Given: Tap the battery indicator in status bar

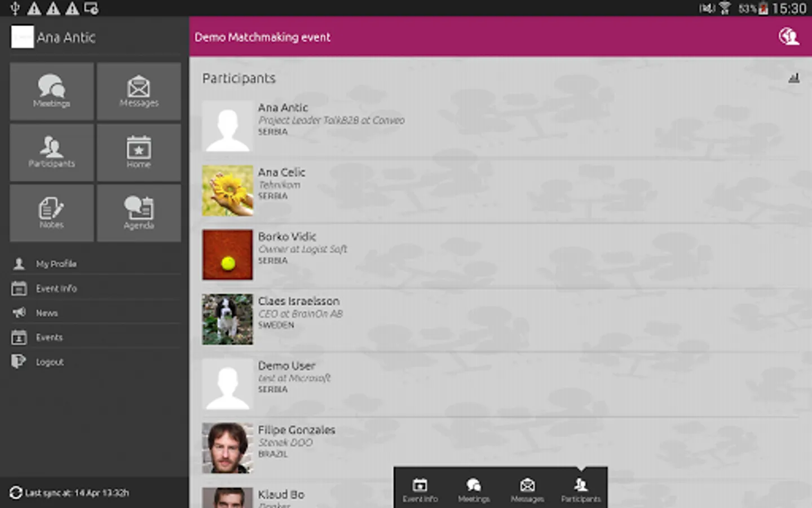Looking at the screenshot, I should pyautogui.click(x=763, y=8).
